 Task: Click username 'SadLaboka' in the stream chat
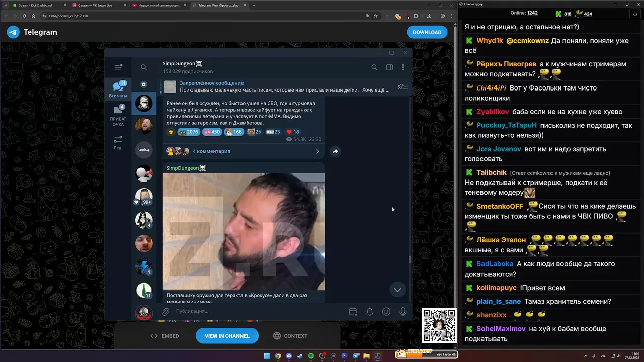[495, 264]
